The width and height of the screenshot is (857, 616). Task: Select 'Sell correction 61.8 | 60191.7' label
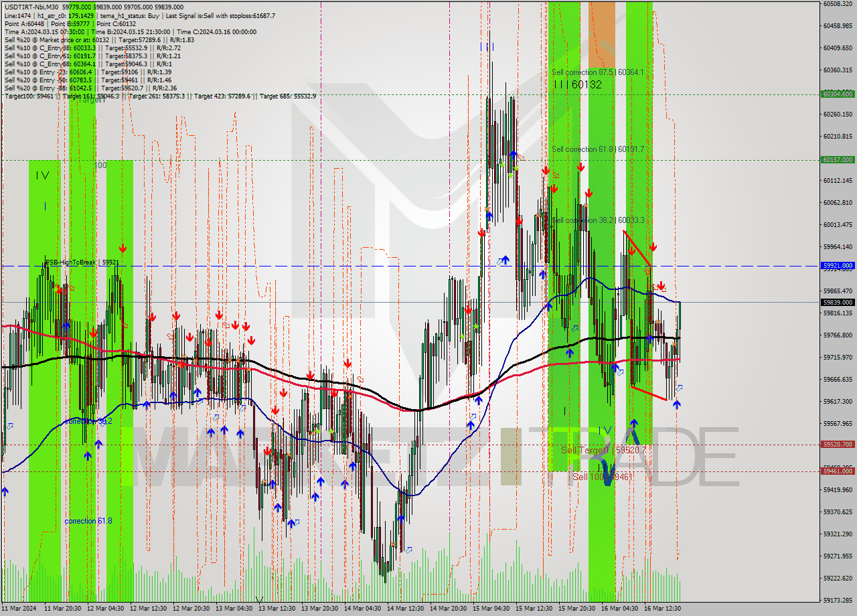click(x=598, y=149)
